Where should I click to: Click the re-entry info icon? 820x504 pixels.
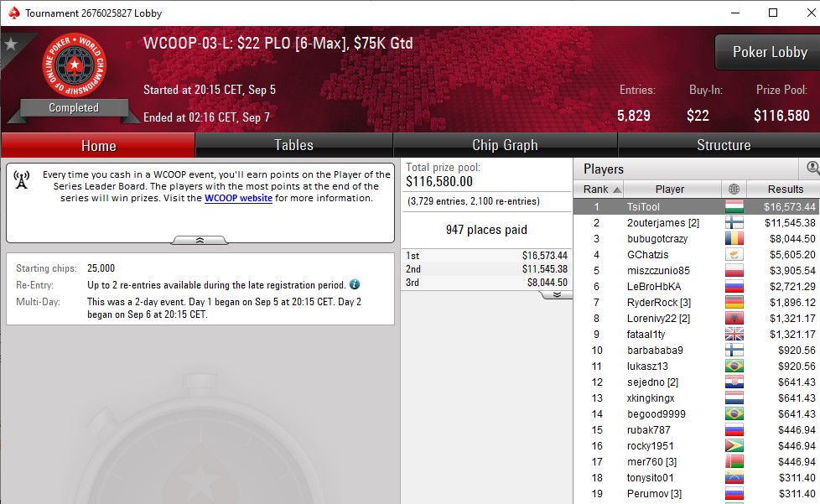(355, 284)
